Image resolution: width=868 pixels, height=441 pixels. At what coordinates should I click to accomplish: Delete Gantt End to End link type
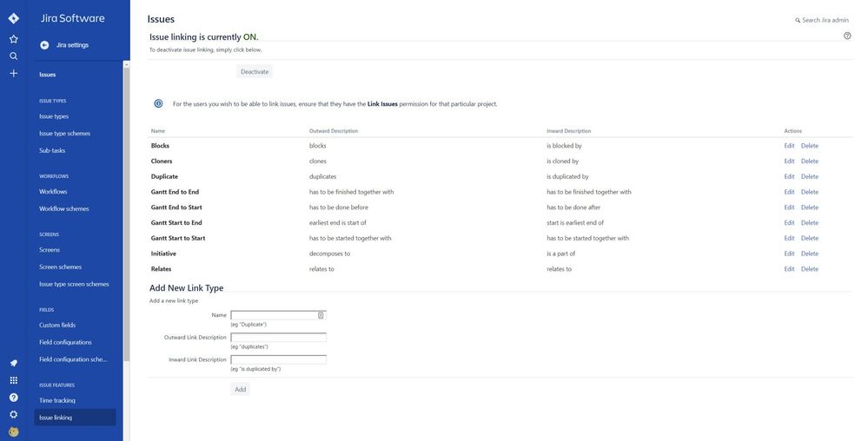(809, 192)
